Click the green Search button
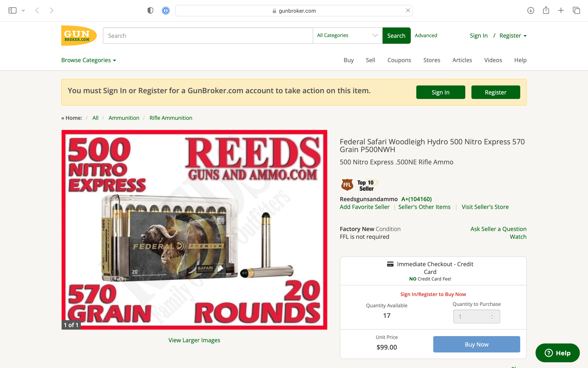The image size is (588, 368). [x=396, y=36]
